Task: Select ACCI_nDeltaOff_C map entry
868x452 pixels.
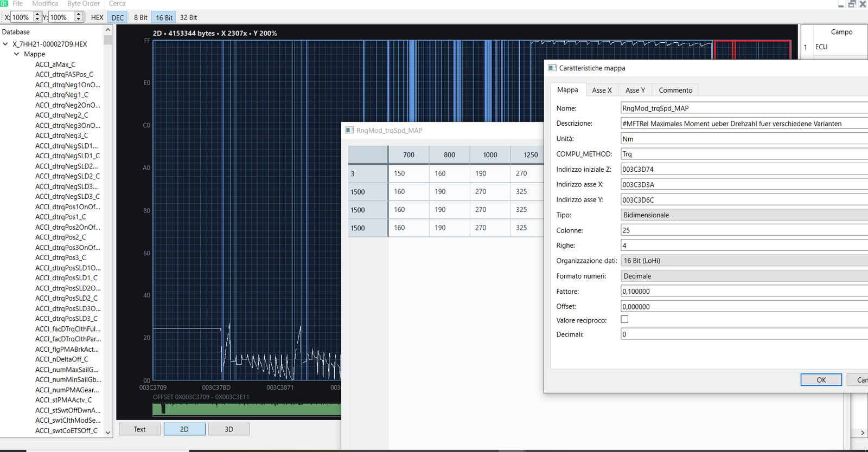Action: [x=62, y=359]
